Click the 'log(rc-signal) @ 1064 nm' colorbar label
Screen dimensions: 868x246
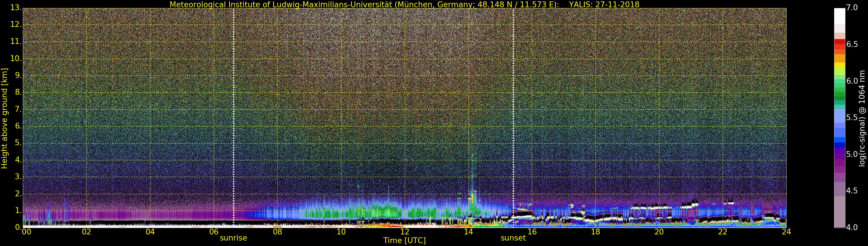click(862, 118)
